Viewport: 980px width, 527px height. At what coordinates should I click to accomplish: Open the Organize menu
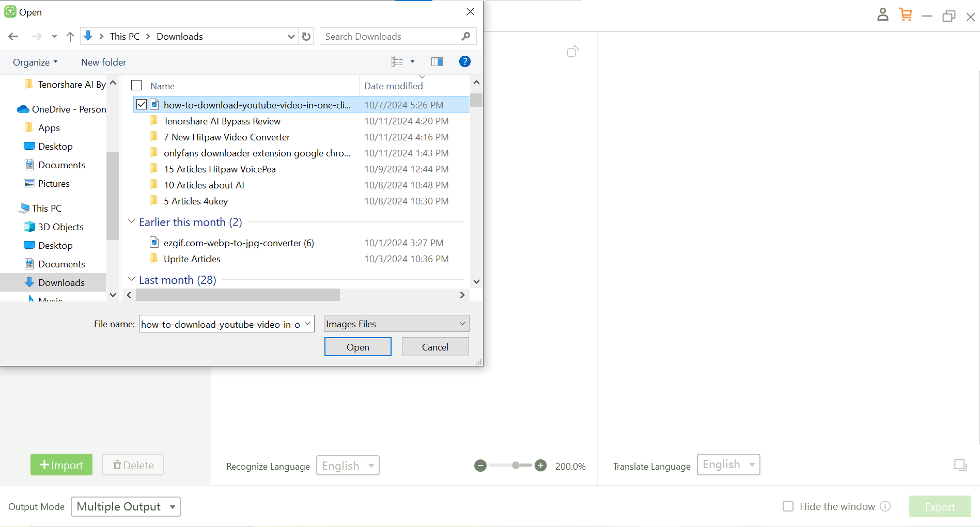pyautogui.click(x=35, y=62)
